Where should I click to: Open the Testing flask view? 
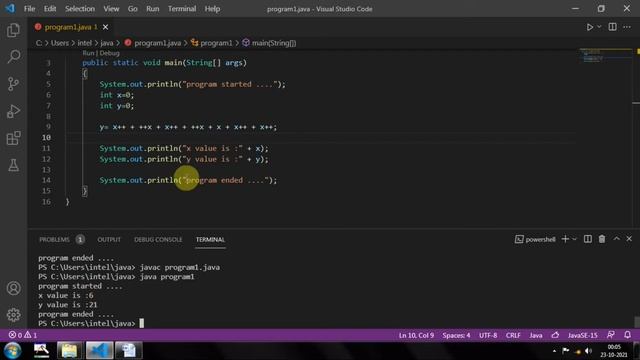tap(13, 165)
